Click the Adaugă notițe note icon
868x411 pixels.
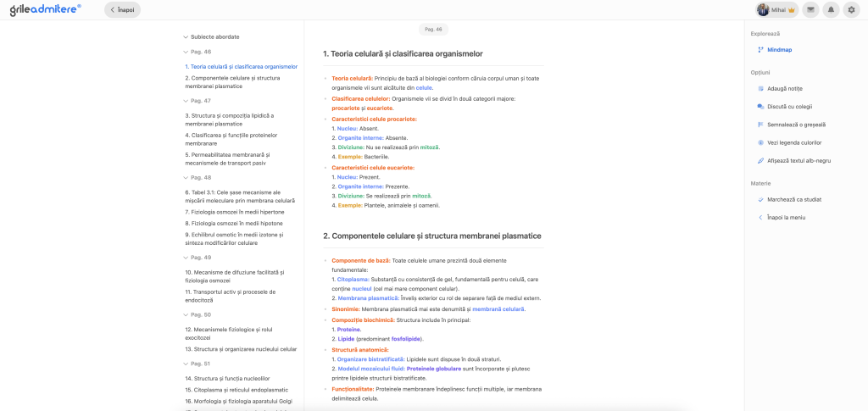click(x=760, y=88)
